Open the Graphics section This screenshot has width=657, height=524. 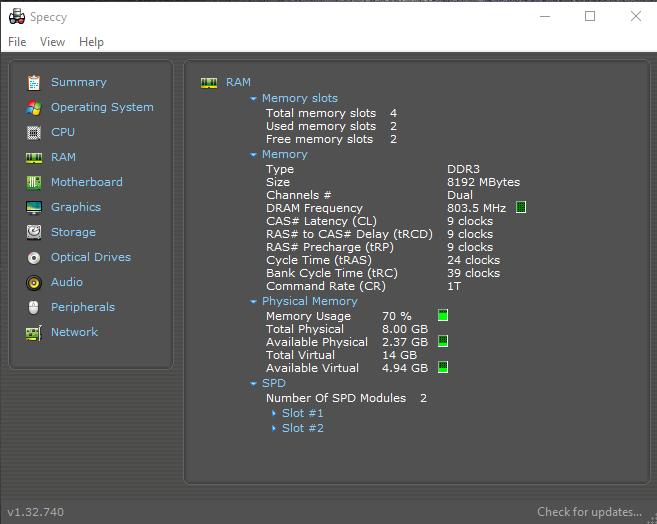76,207
